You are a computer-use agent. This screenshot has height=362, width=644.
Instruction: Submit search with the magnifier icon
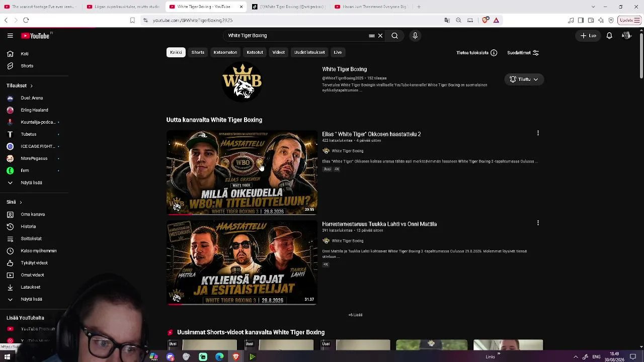point(395,36)
